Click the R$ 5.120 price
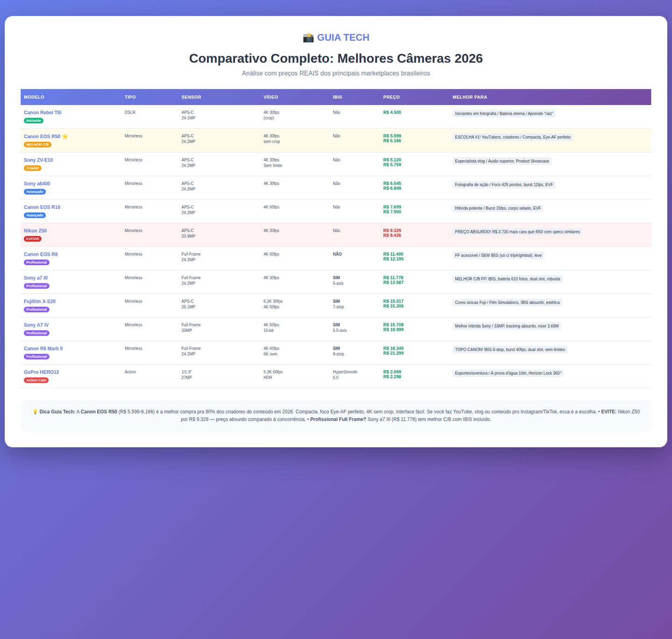Viewport: 672px width, 639px height. pyautogui.click(x=392, y=160)
